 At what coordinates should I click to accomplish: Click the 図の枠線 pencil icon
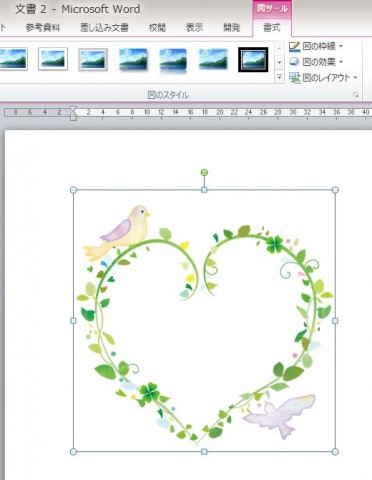[x=294, y=46]
